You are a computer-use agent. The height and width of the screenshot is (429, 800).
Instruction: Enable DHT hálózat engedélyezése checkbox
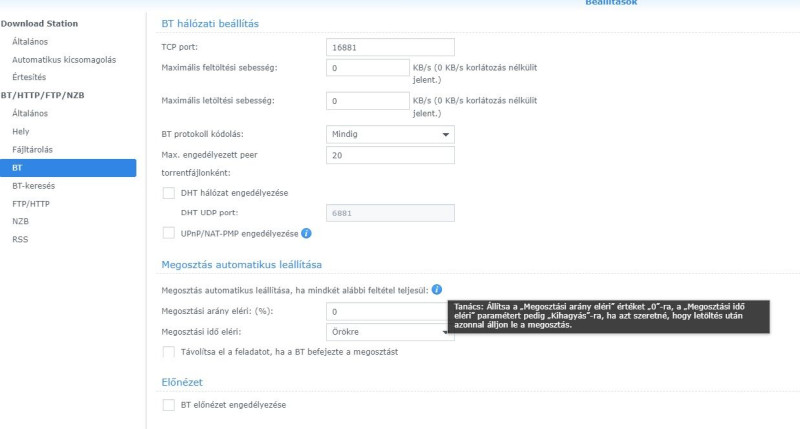(x=168, y=193)
